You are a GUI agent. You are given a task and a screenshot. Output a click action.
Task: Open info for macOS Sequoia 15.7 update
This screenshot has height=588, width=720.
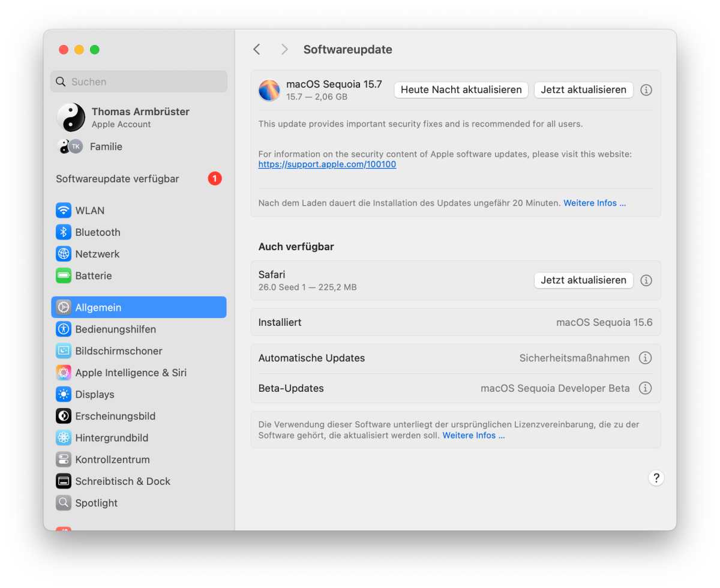646,90
